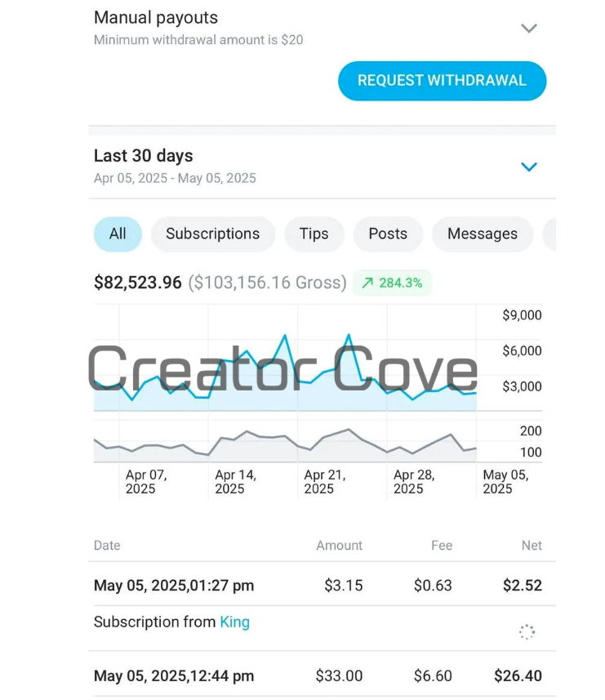Click the grey transactions count chart
This screenshot has height=700, width=605.
click(285, 445)
